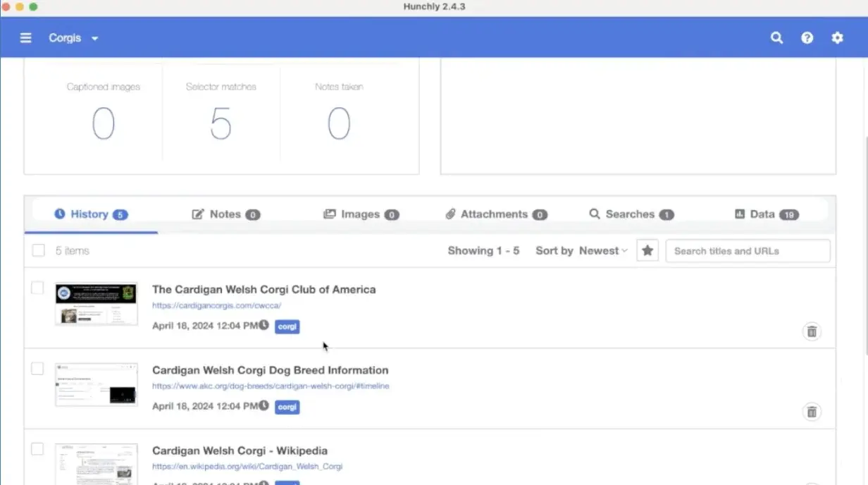Expand the corgi tag on the AKC entry
Screen dimensions: 868x485
[287, 407]
